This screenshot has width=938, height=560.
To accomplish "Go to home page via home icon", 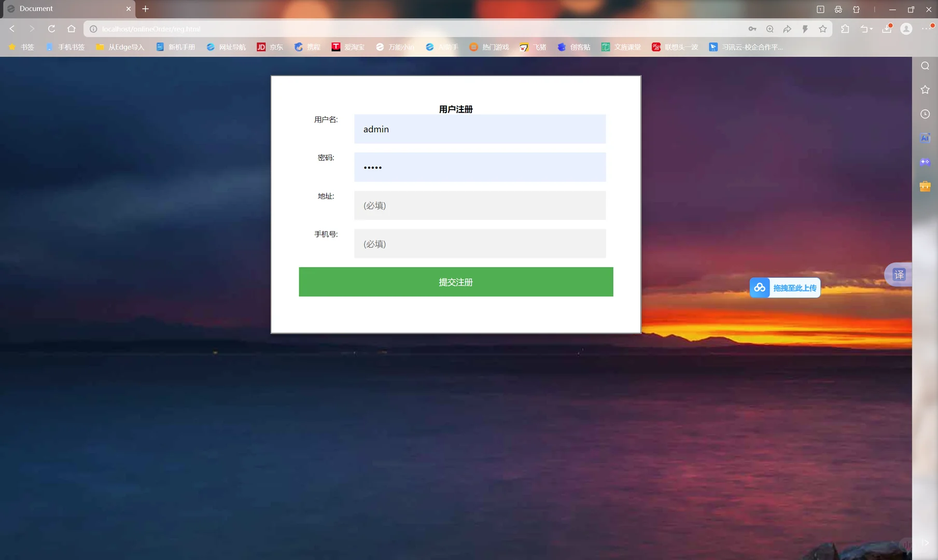I will click(x=71, y=29).
